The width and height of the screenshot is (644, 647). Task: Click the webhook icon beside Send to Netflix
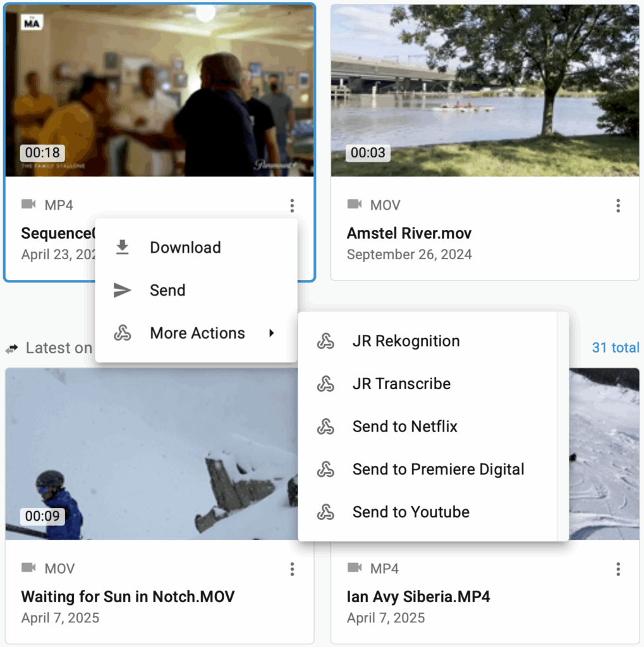click(x=325, y=427)
